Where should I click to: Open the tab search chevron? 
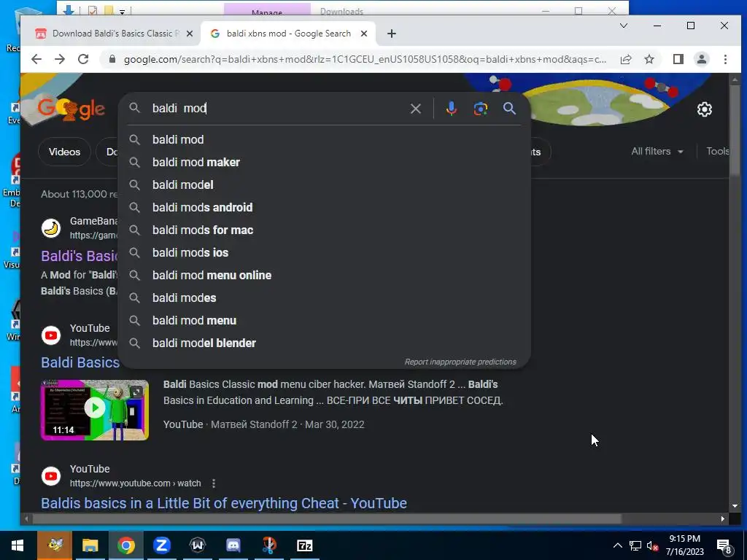[623, 26]
